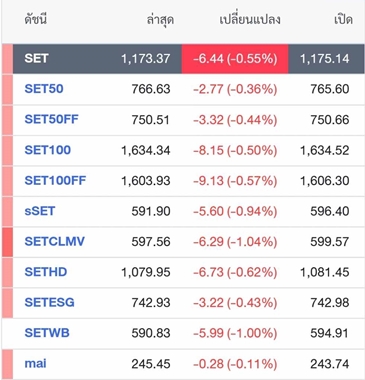Open the SETWB index link
Viewport: 365px width, 380px height.
coord(47,333)
